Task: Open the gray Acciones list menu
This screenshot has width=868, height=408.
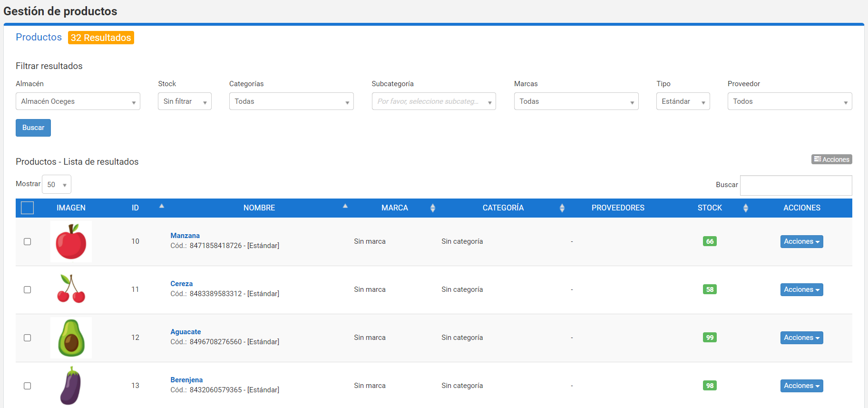Action: [x=831, y=159]
